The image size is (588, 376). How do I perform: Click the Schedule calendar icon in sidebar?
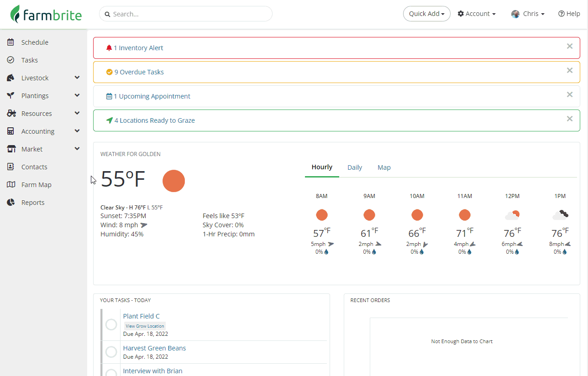coord(11,42)
